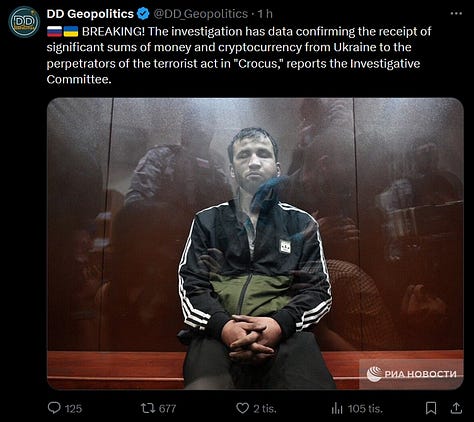Viewport: 474px width, 422px height.
Task: Click the 125 replies count
Action: tap(73, 409)
